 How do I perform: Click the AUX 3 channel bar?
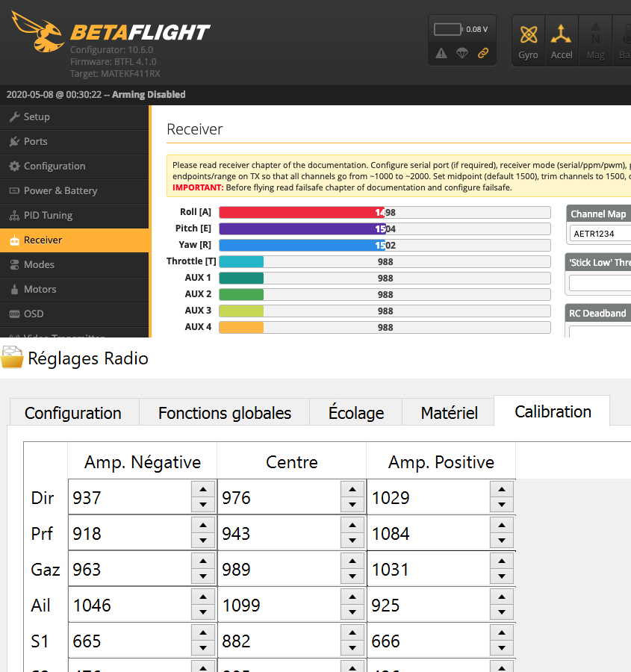tap(385, 311)
